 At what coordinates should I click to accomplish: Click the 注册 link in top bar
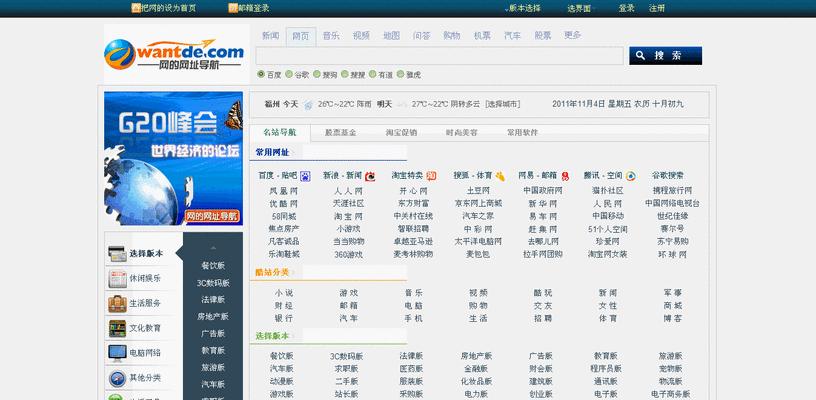click(x=657, y=8)
